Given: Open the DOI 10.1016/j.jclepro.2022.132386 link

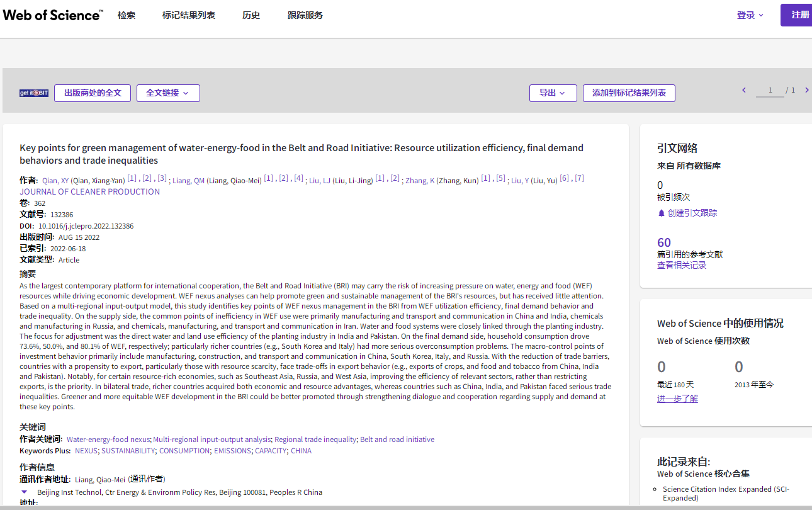Looking at the screenshot, I should [x=86, y=226].
